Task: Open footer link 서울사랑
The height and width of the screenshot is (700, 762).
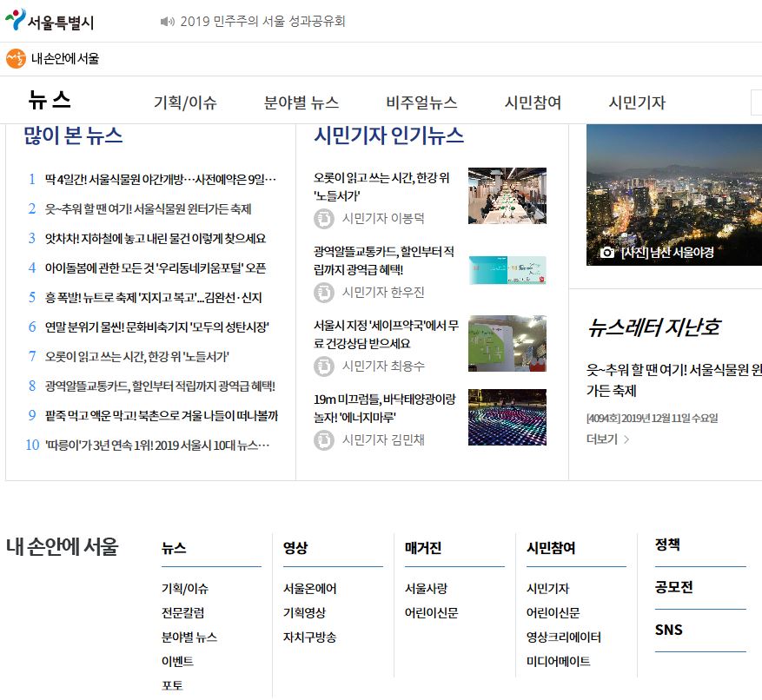Action: [x=426, y=589]
